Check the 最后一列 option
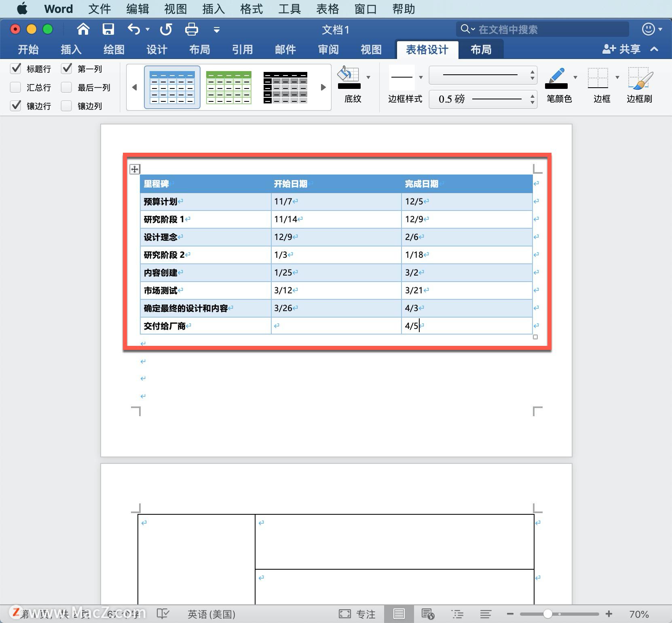 pyautogui.click(x=66, y=87)
